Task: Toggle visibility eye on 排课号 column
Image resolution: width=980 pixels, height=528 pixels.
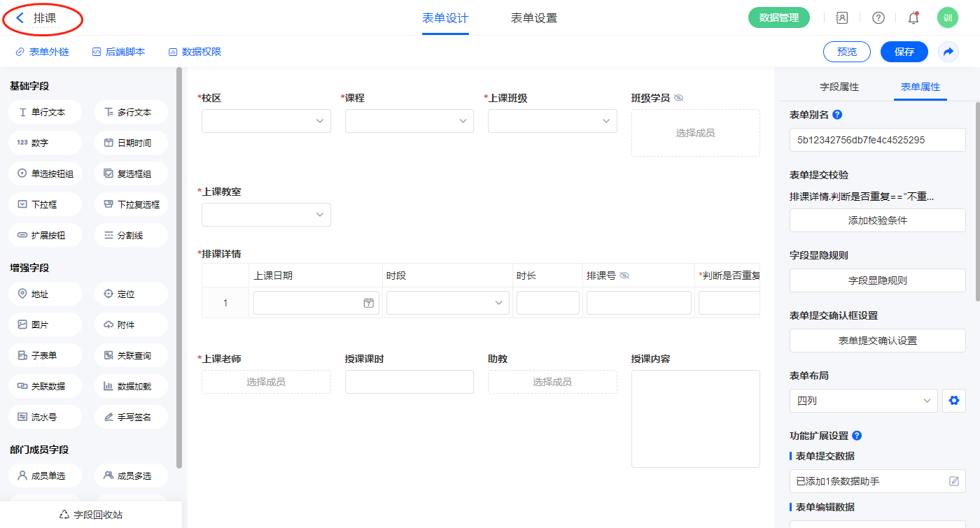Action: click(x=624, y=276)
